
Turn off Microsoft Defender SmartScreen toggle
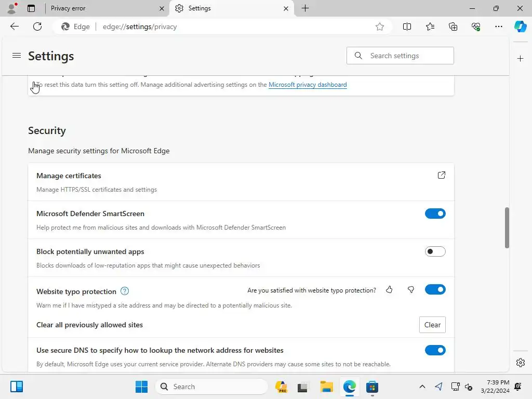point(435,214)
